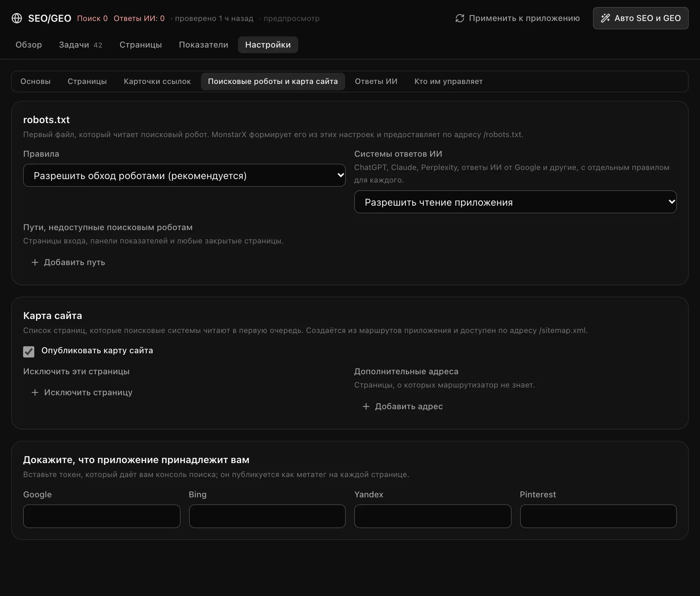The width and height of the screenshot is (700, 596).
Task: Click Применить к приложению
Action: [x=518, y=18]
